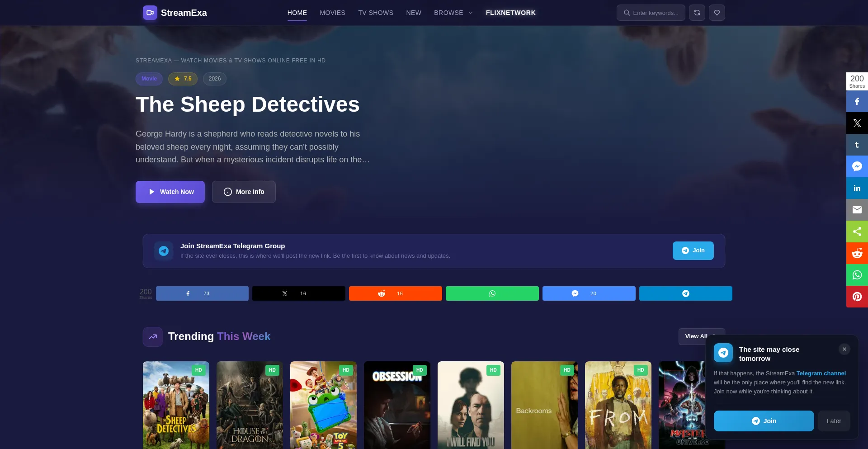Viewport: 868px width, 449px height.
Task: Open the StreamExa home text link
Action: click(184, 13)
